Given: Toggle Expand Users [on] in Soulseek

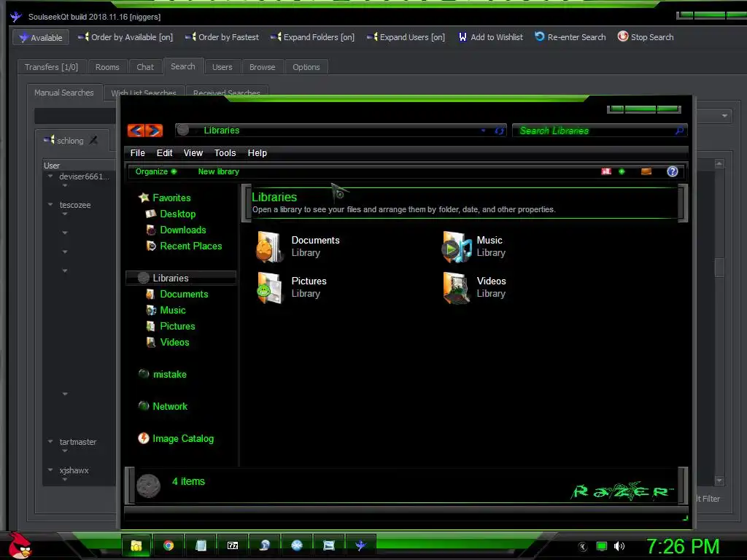Looking at the screenshot, I should click(406, 37).
